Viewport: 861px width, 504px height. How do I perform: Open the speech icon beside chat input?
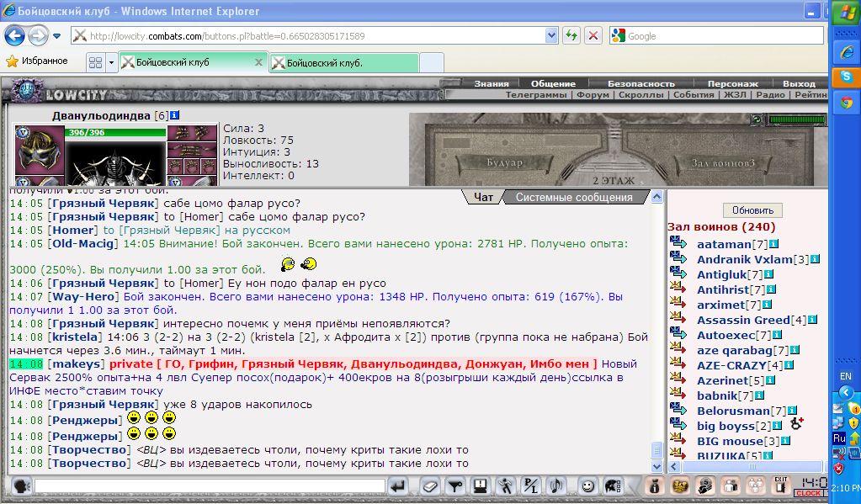point(21,485)
